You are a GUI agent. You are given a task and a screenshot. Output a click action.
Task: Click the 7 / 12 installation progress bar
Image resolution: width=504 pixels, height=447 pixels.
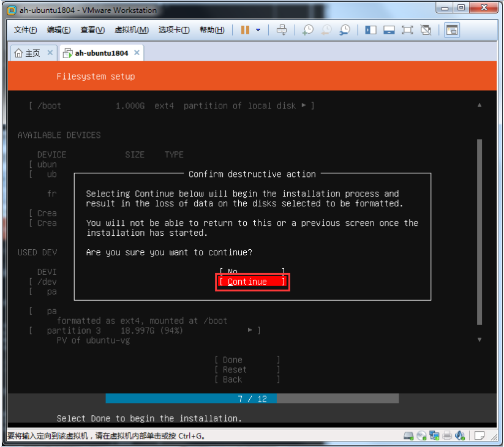252,399
